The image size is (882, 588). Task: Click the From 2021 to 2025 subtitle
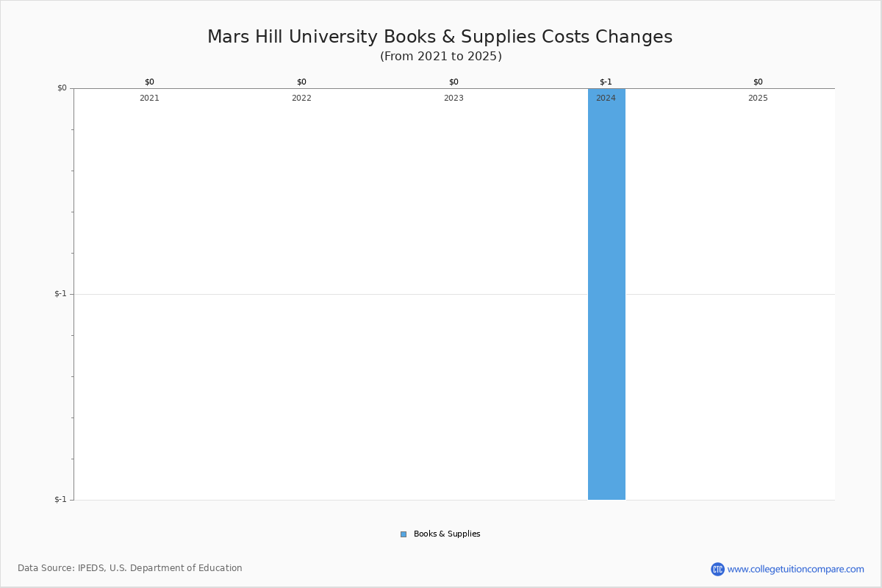[440, 57]
